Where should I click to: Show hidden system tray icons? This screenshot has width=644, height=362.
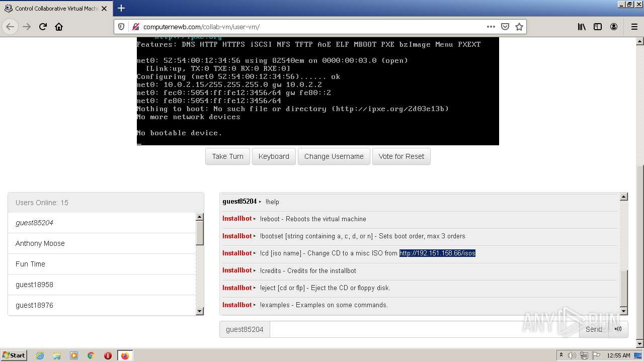point(561,355)
